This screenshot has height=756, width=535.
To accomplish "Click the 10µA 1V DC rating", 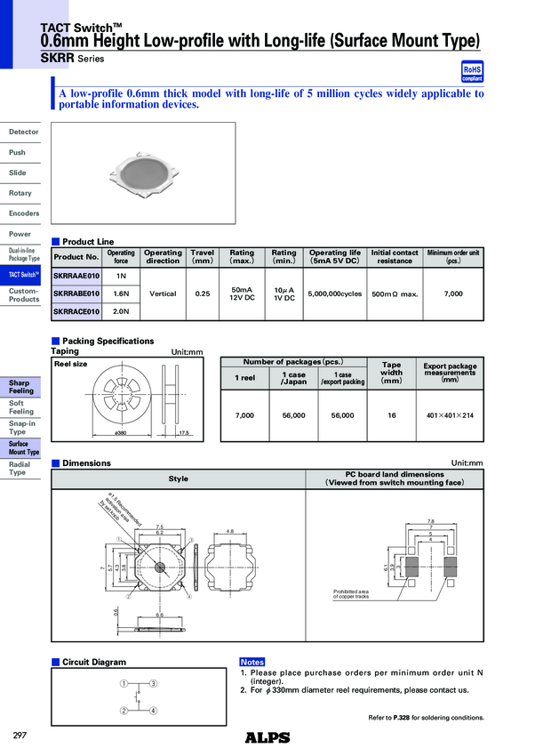I will 284,294.
